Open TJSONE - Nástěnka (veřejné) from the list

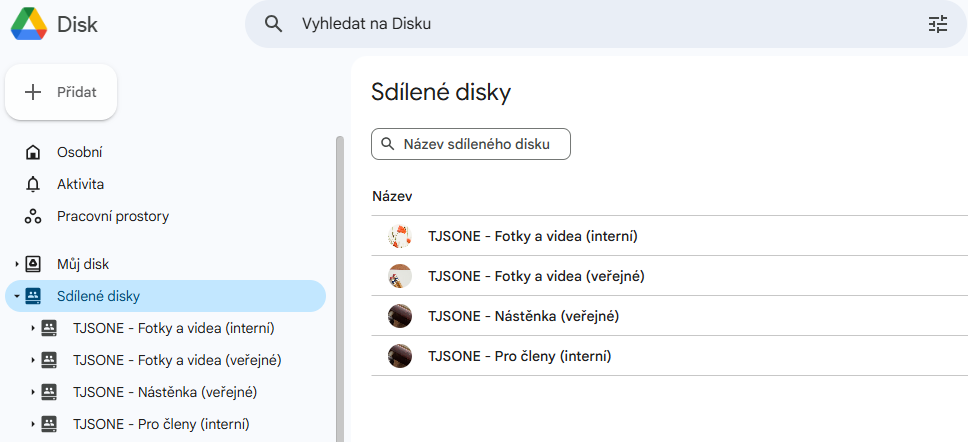pos(523,316)
